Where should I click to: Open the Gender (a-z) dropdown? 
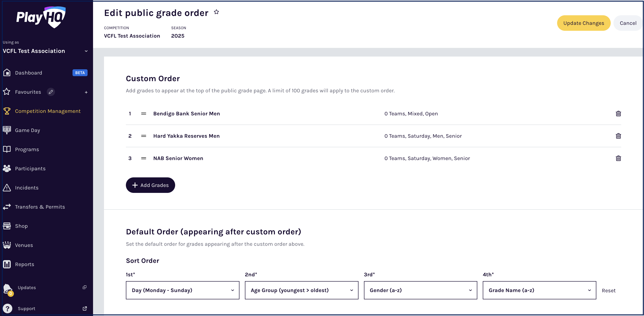click(x=420, y=290)
